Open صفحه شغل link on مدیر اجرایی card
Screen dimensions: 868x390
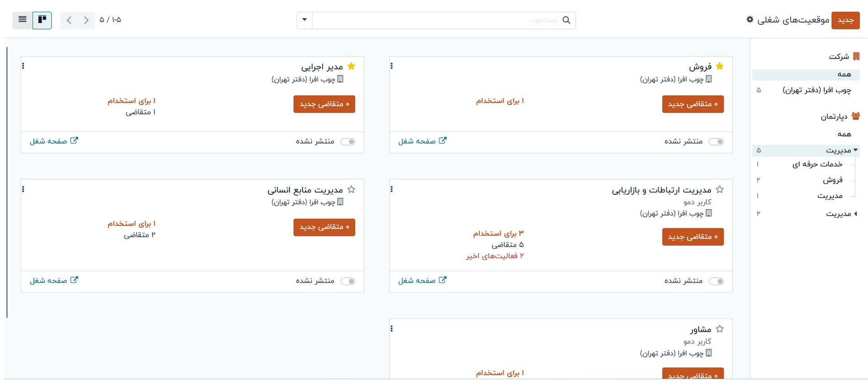(x=54, y=141)
